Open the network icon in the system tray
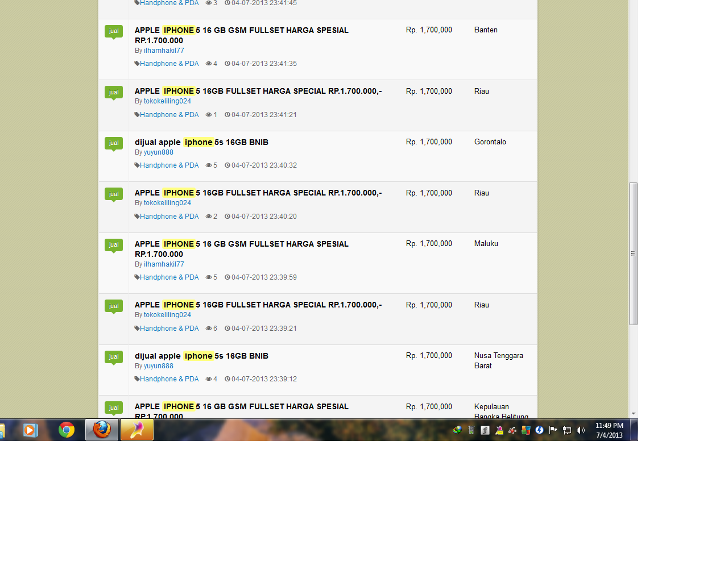Screen dimensions: 728x582 [567, 430]
